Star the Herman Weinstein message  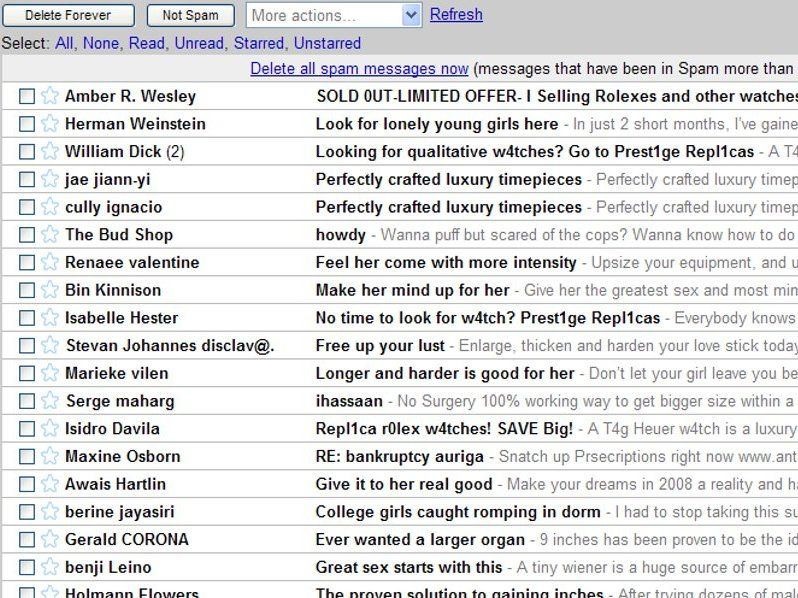click(x=50, y=123)
